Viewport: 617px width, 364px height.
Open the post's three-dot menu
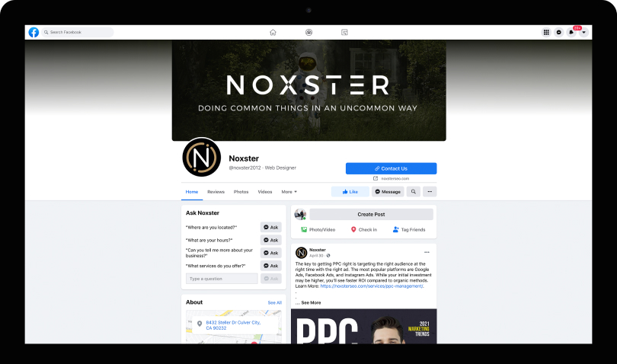(427, 252)
